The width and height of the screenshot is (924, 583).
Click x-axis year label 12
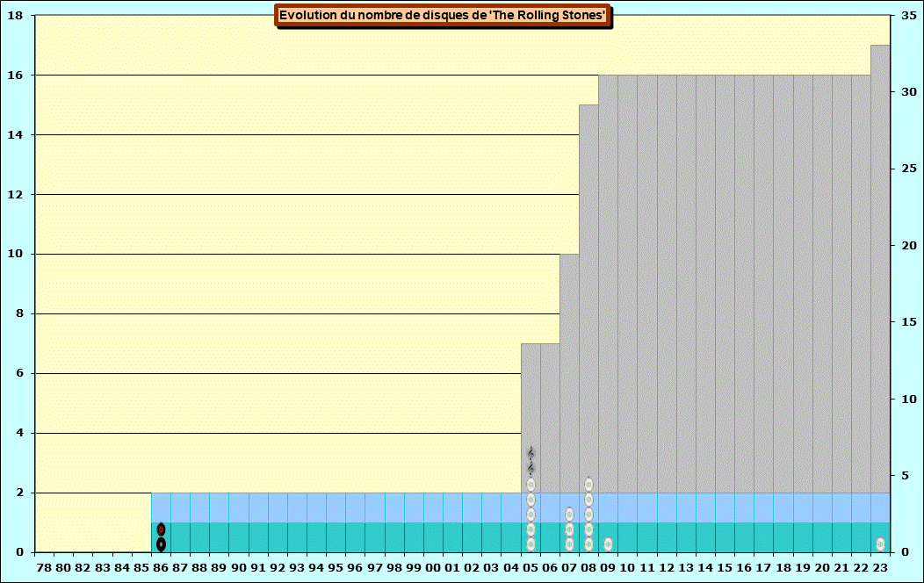click(x=667, y=568)
